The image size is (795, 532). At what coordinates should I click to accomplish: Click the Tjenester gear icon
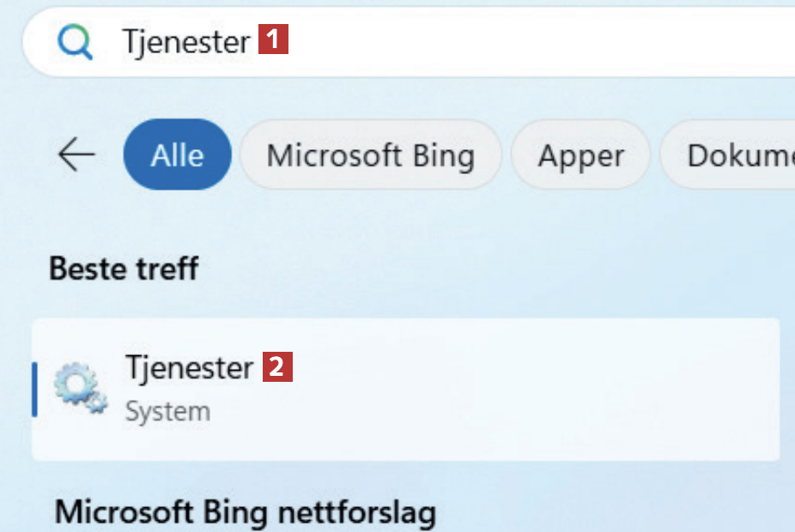pyautogui.click(x=80, y=389)
